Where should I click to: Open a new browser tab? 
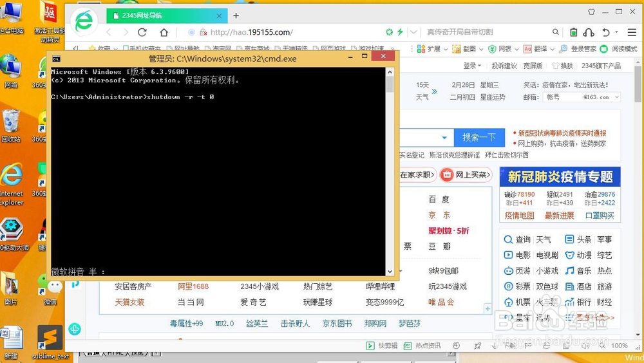tap(236, 15)
